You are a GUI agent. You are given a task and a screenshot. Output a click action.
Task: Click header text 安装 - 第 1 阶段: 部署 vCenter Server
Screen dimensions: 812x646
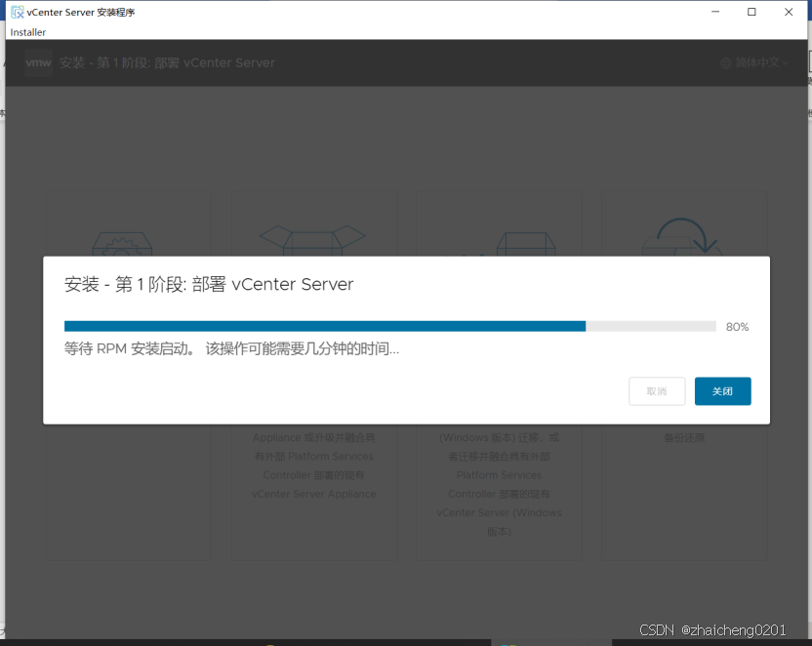(167, 62)
